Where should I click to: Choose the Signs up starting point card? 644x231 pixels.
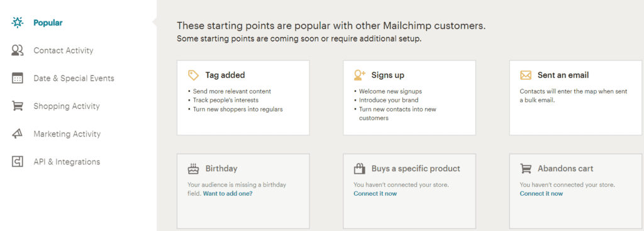tap(409, 98)
